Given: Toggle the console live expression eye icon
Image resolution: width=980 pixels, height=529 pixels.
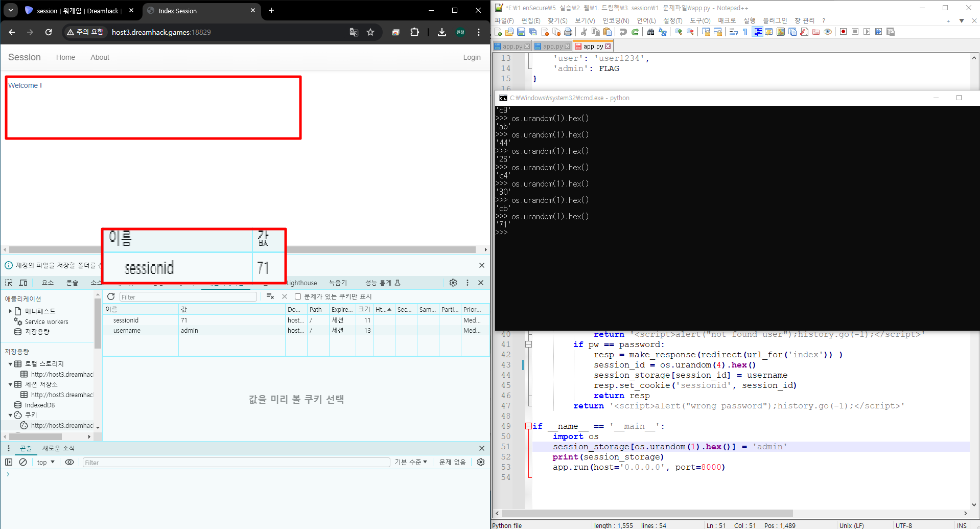Looking at the screenshot, I should (69, 462).
